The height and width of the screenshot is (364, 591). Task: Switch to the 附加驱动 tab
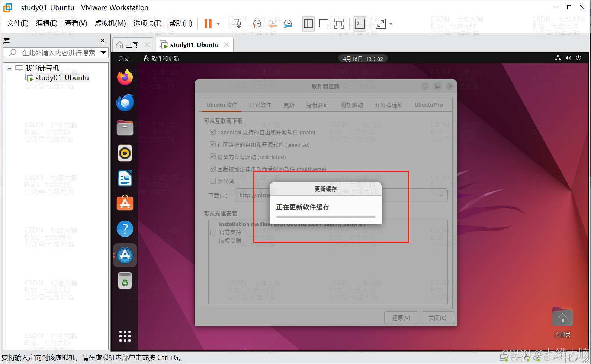[352, 105]
